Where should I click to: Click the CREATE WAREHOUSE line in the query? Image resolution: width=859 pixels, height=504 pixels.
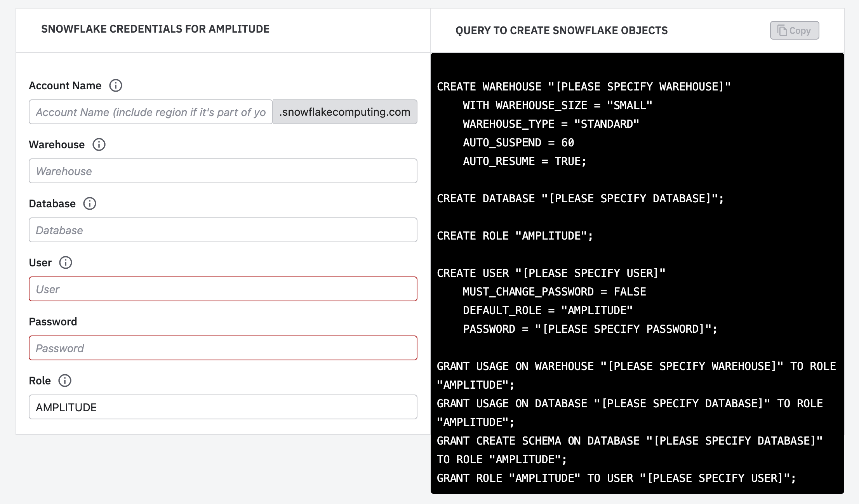pos(584,87)
